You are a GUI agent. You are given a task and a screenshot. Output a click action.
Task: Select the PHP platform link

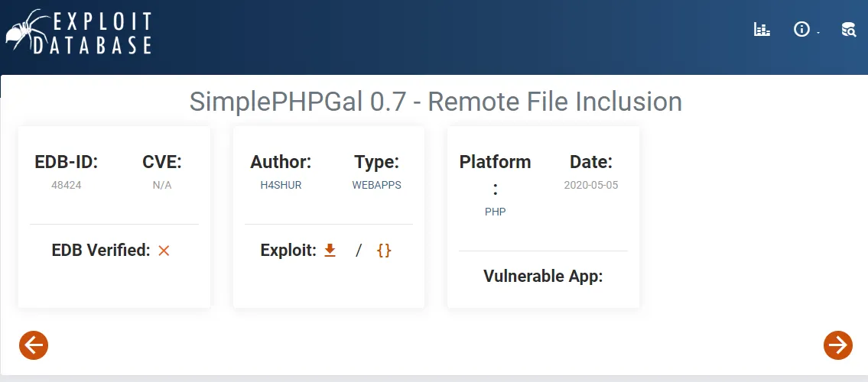[495, 212]
